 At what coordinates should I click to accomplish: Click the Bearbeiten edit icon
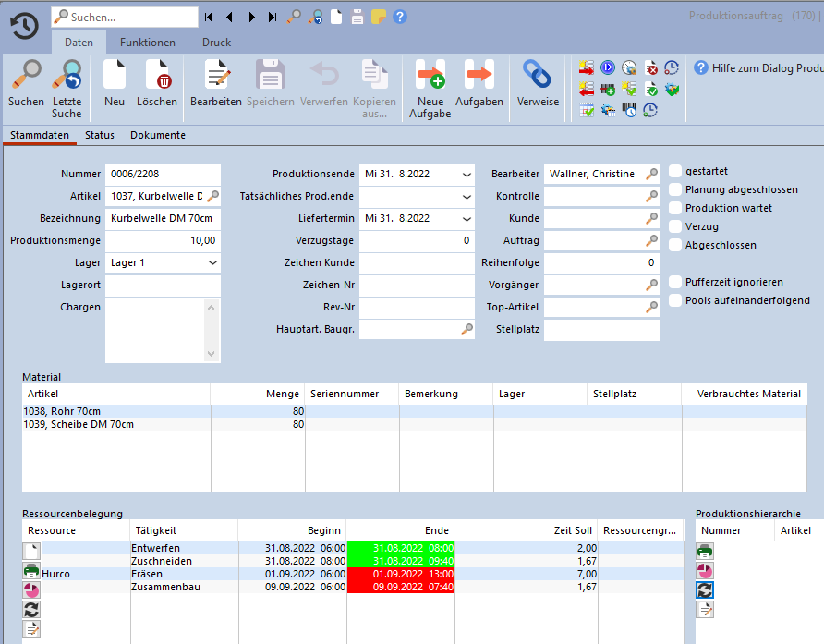tap(216, 76)
